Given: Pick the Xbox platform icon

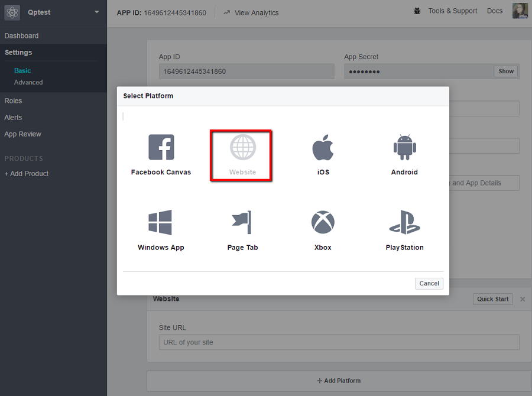Looking at the screenshot, I should pyautogui.click(x=323, y=222).
